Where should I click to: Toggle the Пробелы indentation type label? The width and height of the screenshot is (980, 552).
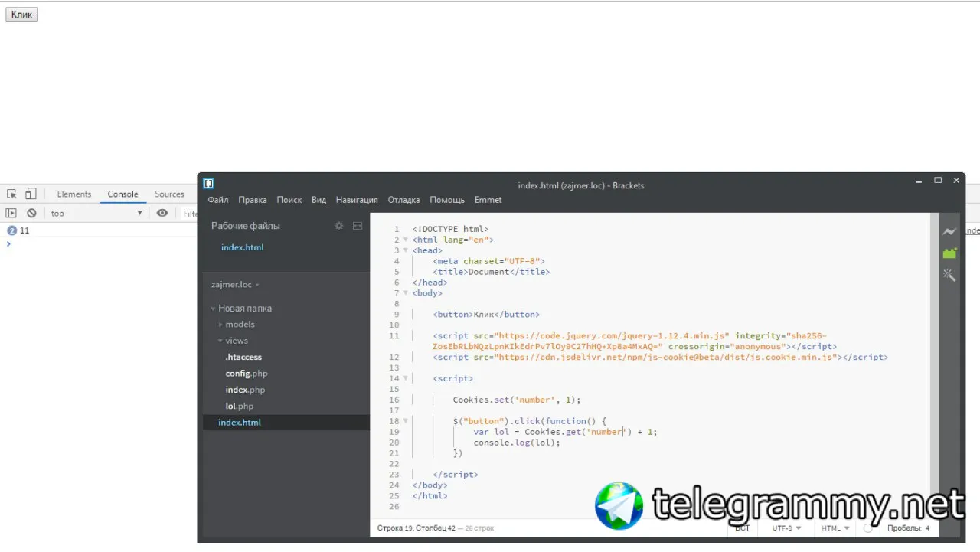[x=904, y=528]
